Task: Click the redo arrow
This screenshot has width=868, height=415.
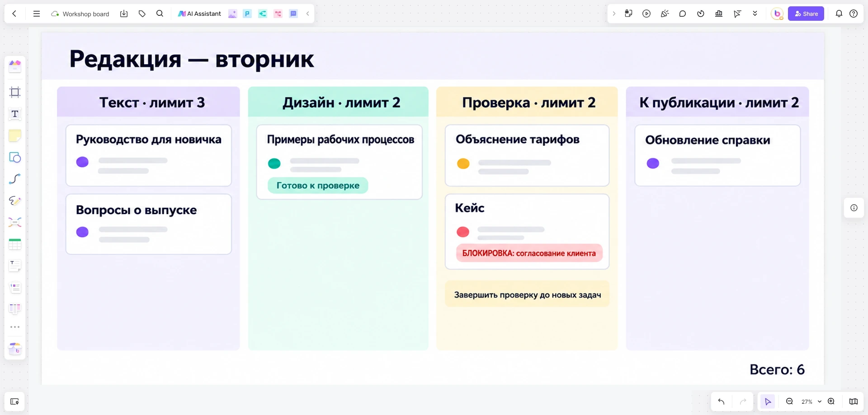Action: tap(743, 401)
